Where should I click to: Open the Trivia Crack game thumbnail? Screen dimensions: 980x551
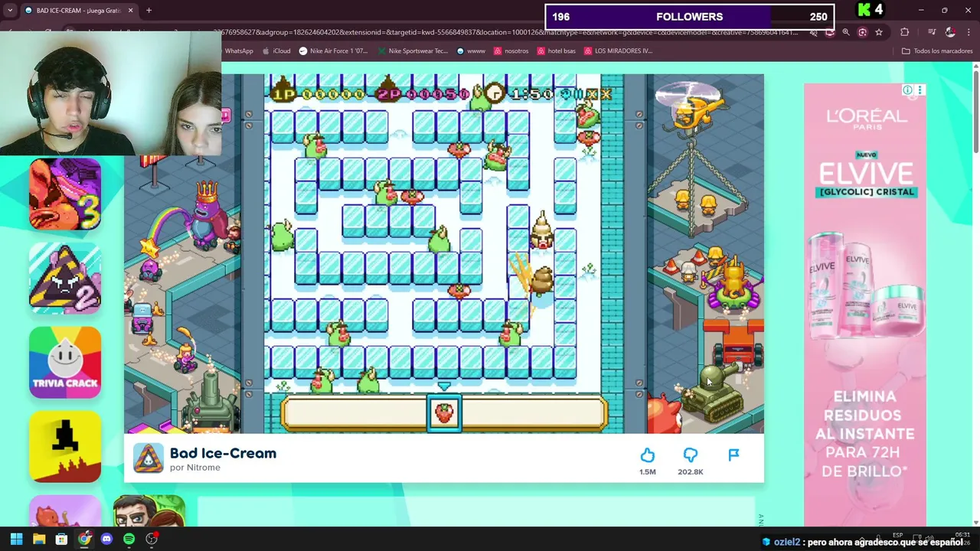pyautogui.click(x=65, y=363)
